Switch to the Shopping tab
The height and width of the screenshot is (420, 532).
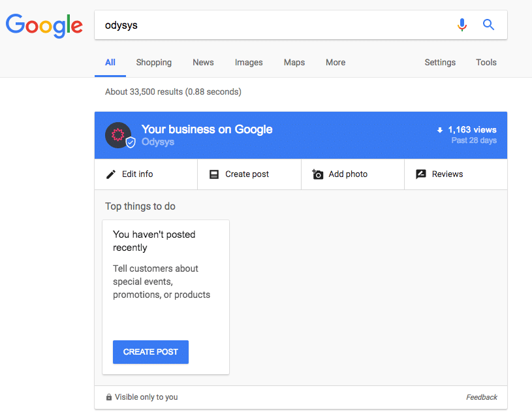pos(153,63)
